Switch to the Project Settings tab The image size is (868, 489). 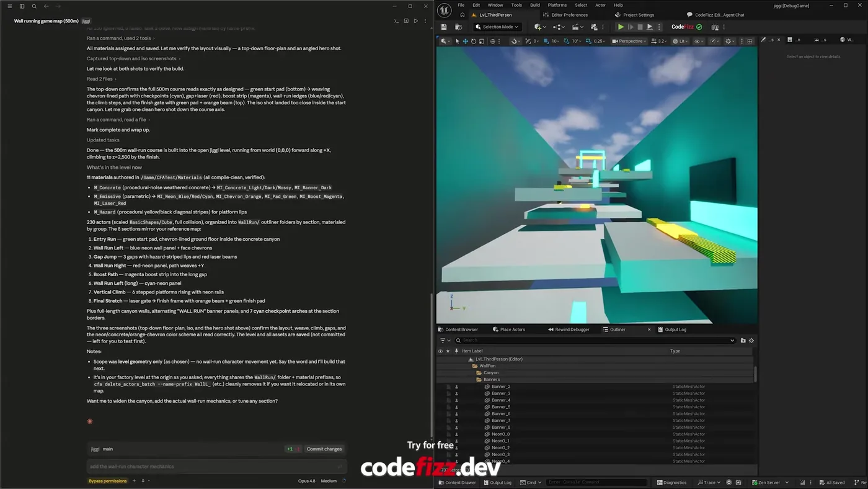[x=634, y=15]
